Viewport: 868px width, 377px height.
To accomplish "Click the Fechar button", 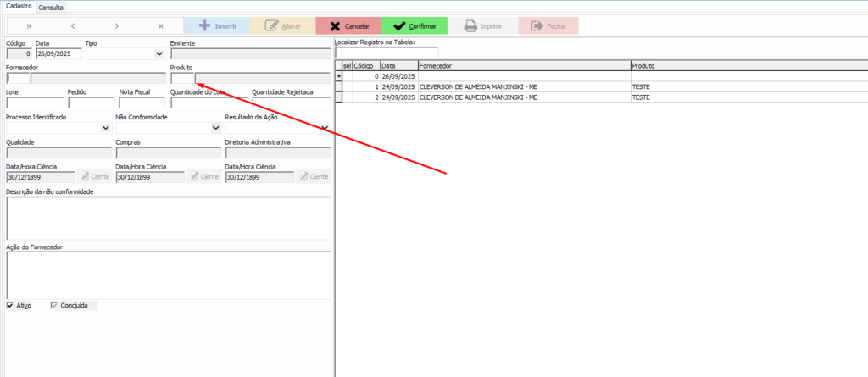I will point(548,26).
